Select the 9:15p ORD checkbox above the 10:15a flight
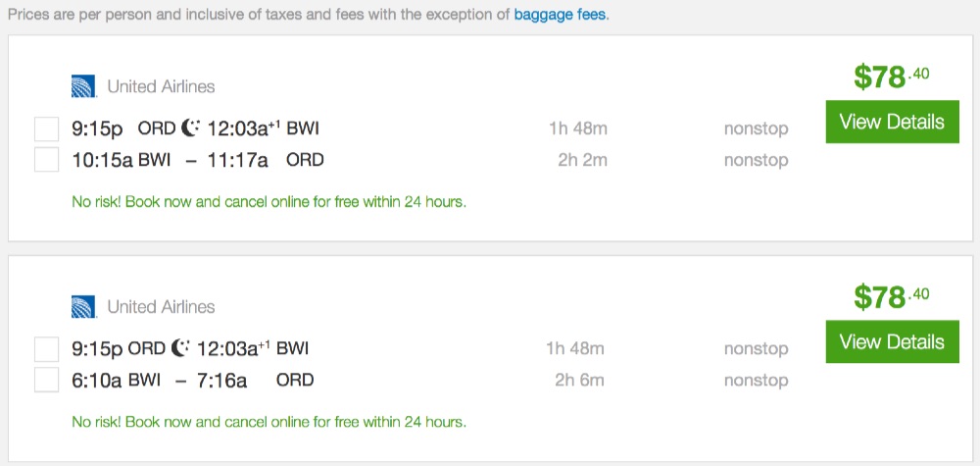Viewport: 980px width, 466px height. tap(46, 129)
